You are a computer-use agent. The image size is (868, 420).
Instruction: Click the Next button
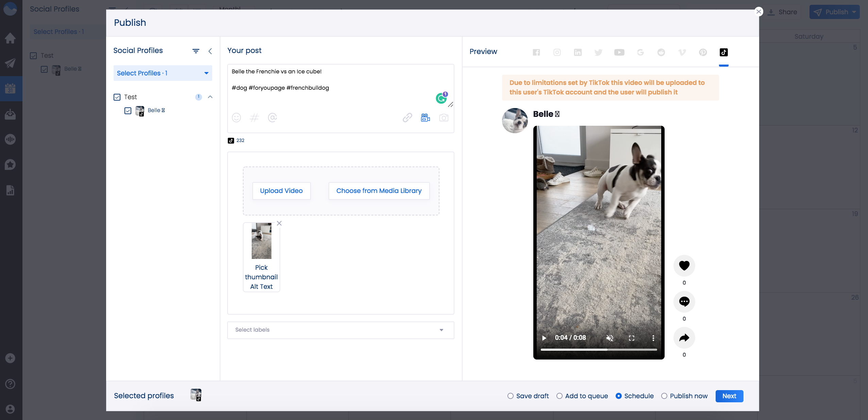point(729,396)
